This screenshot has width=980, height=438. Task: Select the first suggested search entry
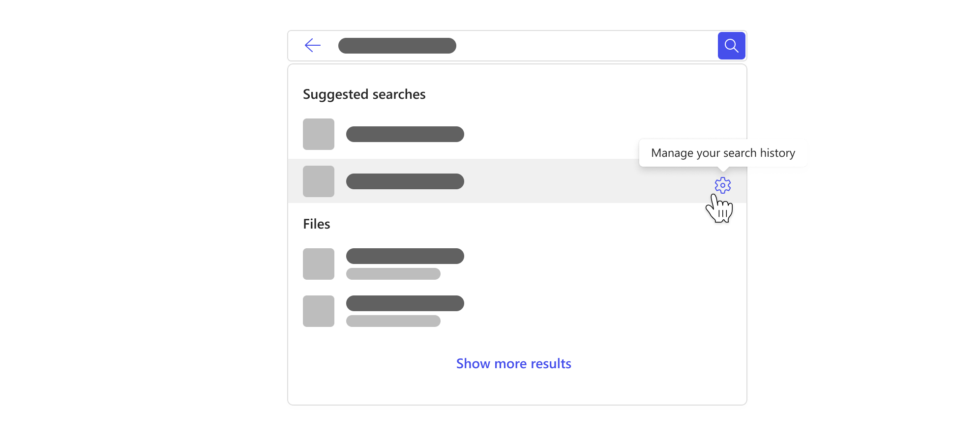pos(405,134)
